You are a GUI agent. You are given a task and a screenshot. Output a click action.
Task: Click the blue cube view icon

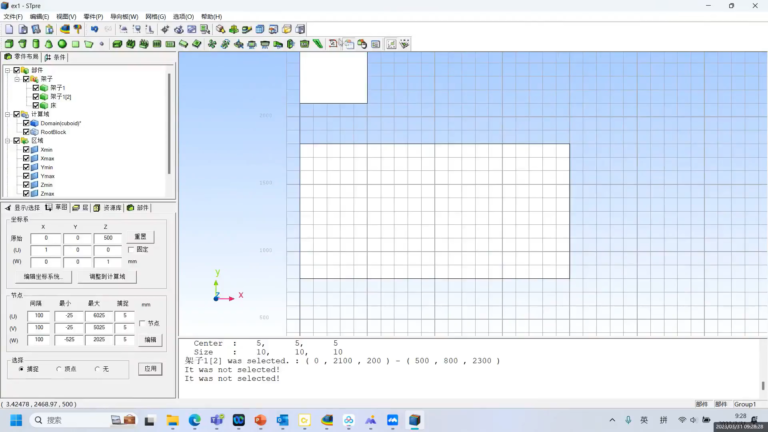click(x=260, y=29)
